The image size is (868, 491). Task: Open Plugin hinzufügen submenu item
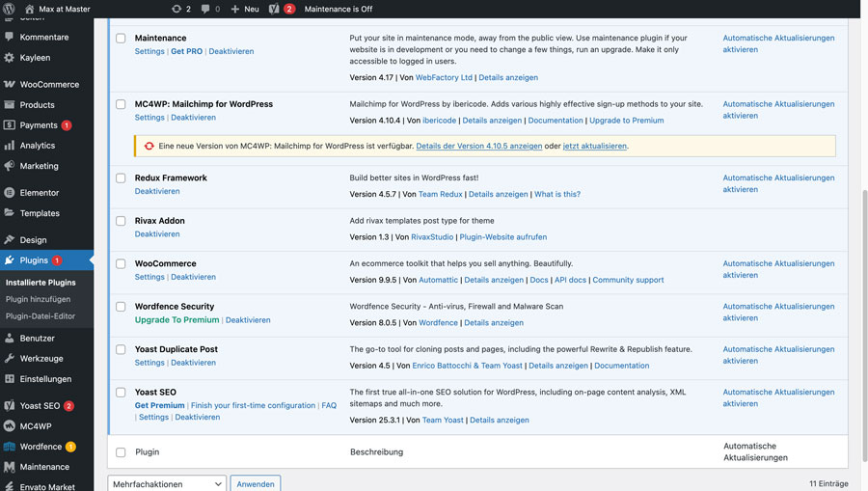tap(39, 299)
